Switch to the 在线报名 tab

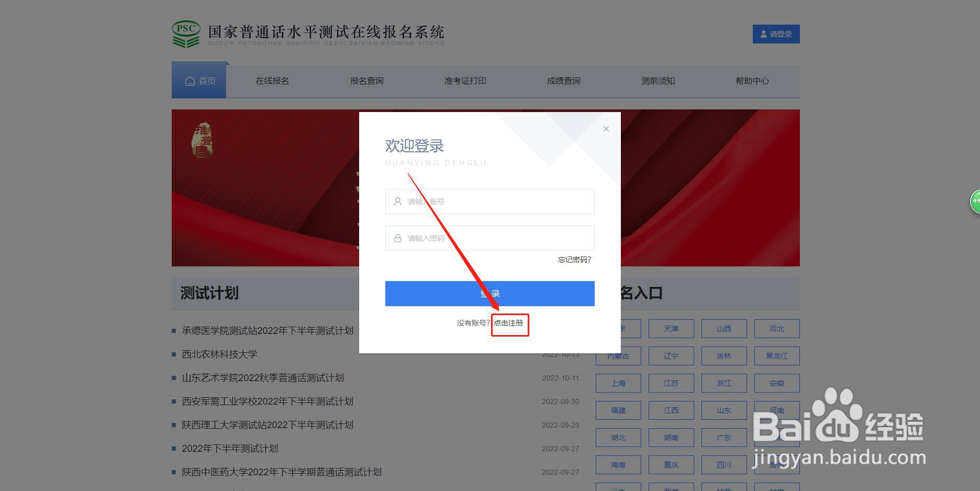(x=272, y=81)
